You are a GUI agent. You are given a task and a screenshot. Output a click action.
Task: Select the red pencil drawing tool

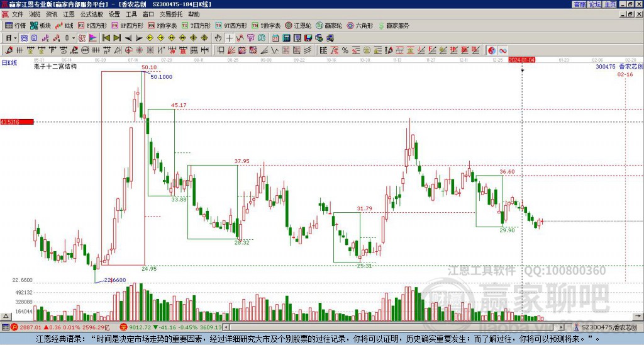tap(9, 50)
